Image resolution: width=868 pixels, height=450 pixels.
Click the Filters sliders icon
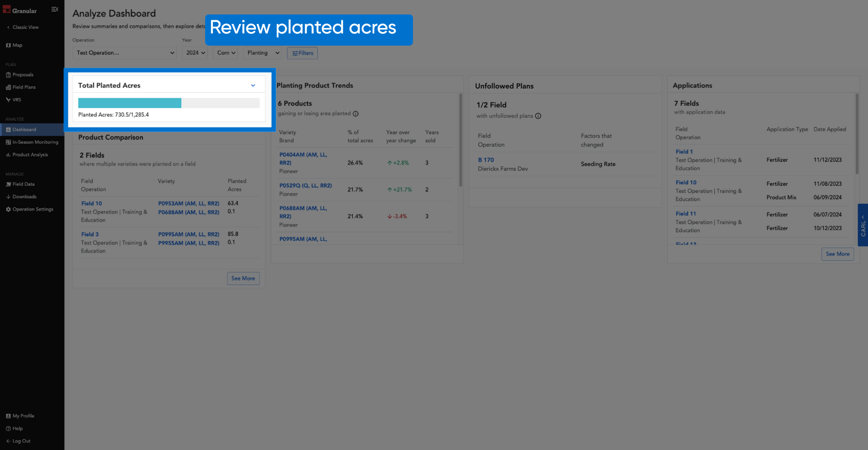pos(295,53)
